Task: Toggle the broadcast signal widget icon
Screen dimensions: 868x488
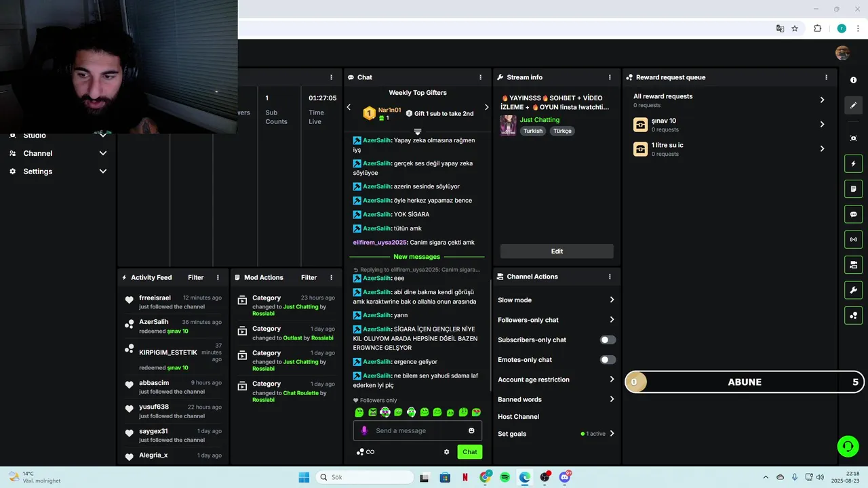Action: click(853, 239)
